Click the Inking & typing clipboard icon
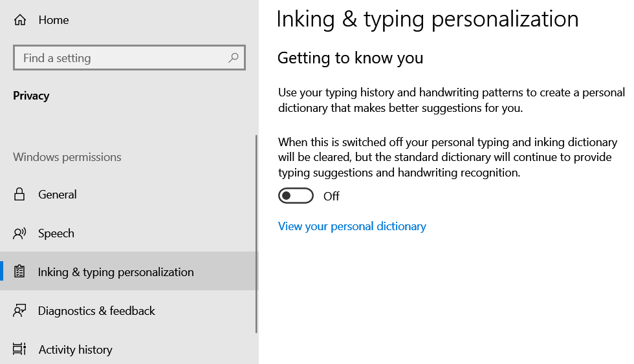Screen dimensions: 634x364 [x=19, y=272]
